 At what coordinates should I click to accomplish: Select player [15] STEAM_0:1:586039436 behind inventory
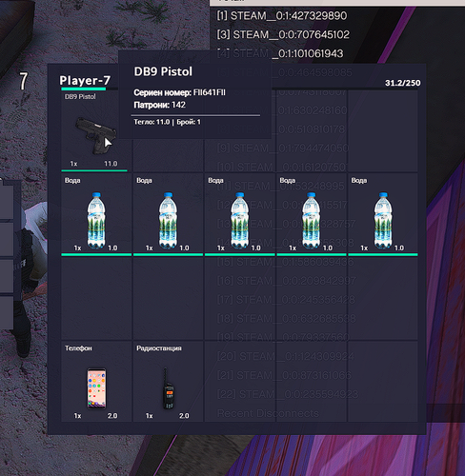(x=285, y=262)
